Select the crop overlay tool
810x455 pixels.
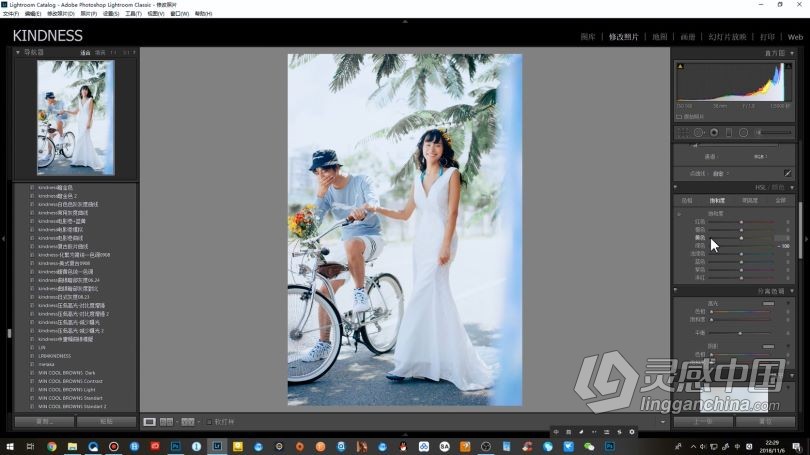683,132
